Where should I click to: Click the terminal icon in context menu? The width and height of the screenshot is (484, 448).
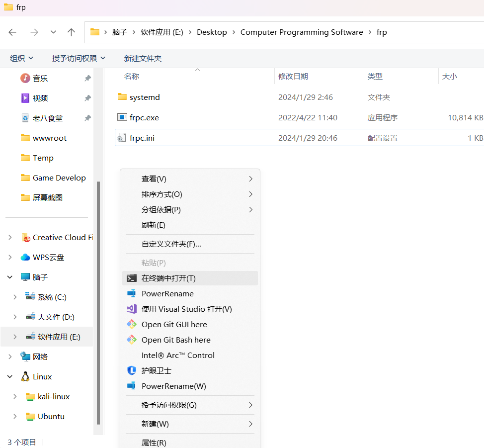[x=132, y=278]
